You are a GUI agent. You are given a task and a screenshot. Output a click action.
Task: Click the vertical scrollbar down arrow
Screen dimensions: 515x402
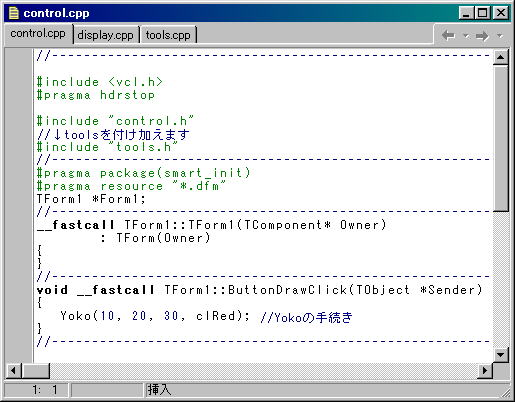500,355
